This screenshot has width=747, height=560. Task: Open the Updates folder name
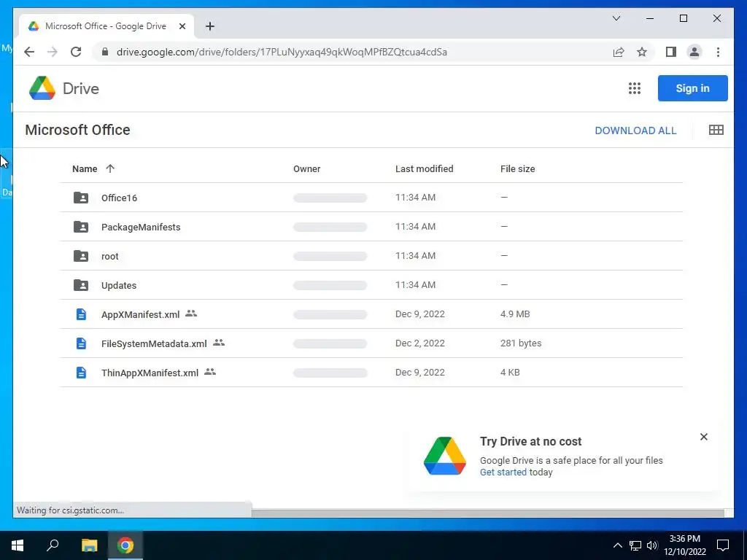(x=119, y=286)
